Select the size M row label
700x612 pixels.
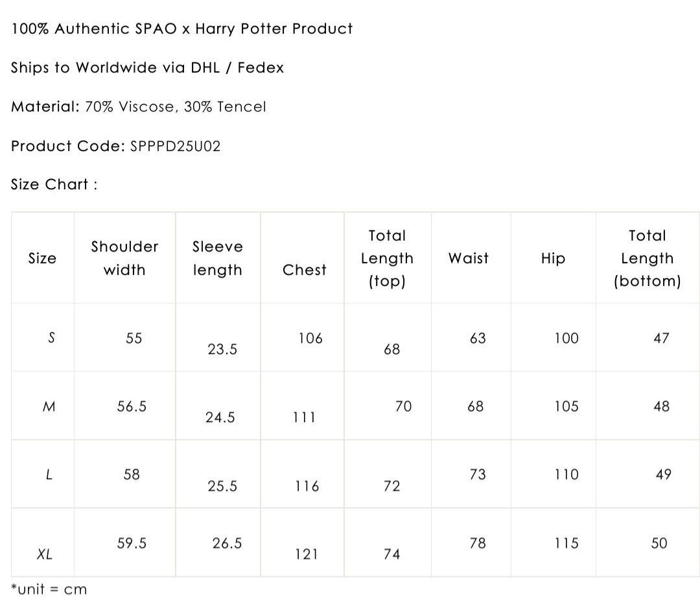49,406
